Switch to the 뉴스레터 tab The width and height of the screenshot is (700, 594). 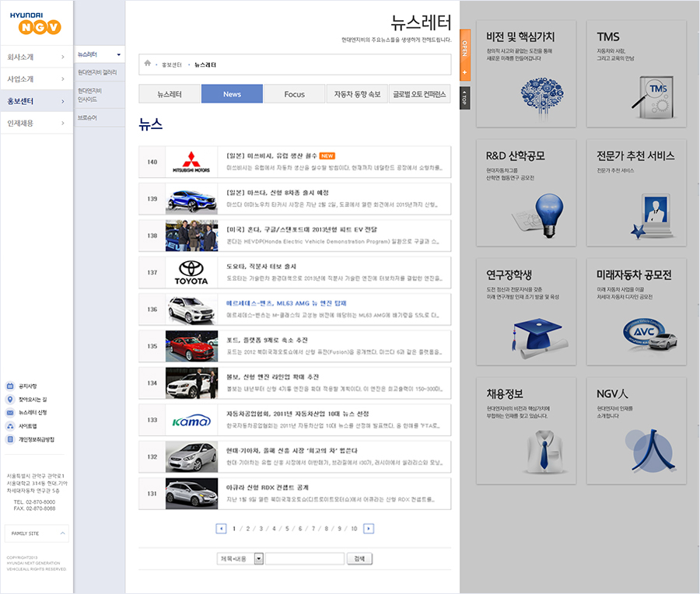coord(170,94)
